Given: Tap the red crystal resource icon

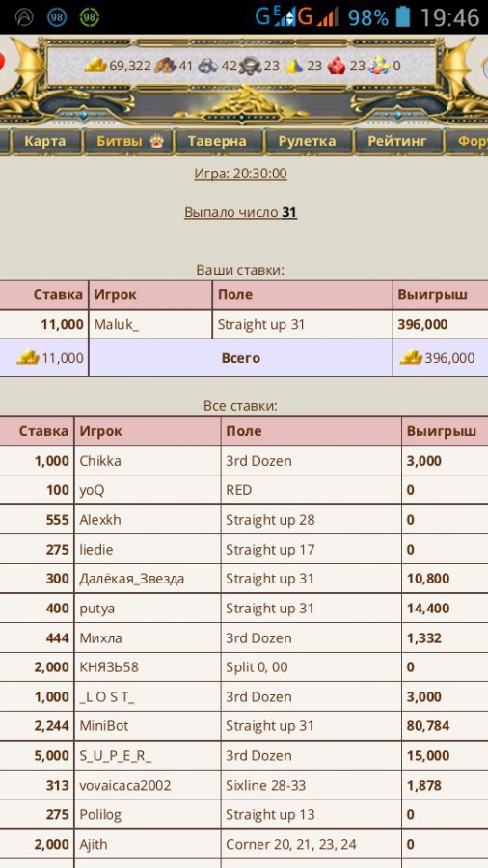Looking at the screenshot, I should tap(337, 66).
